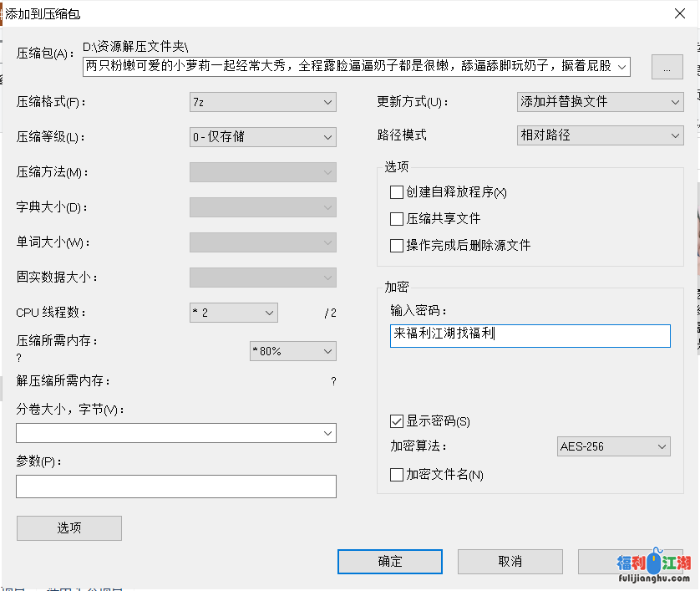Screen dimensions: 700x591
Task: Enable the 压缩共享文件 checkbox
Action: click(x=398, y=217)
